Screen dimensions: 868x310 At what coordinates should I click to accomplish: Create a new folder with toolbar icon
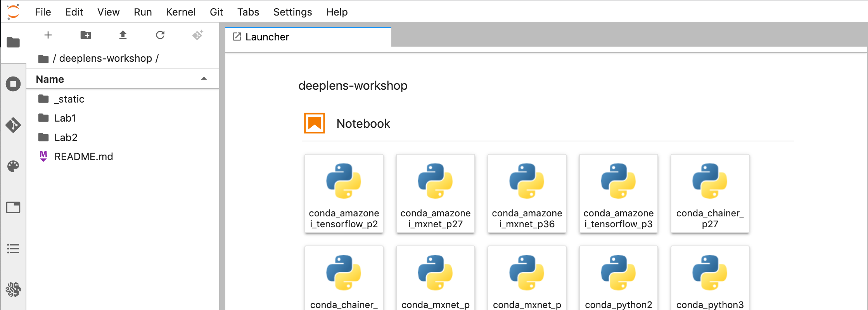(x=86, y=35)
